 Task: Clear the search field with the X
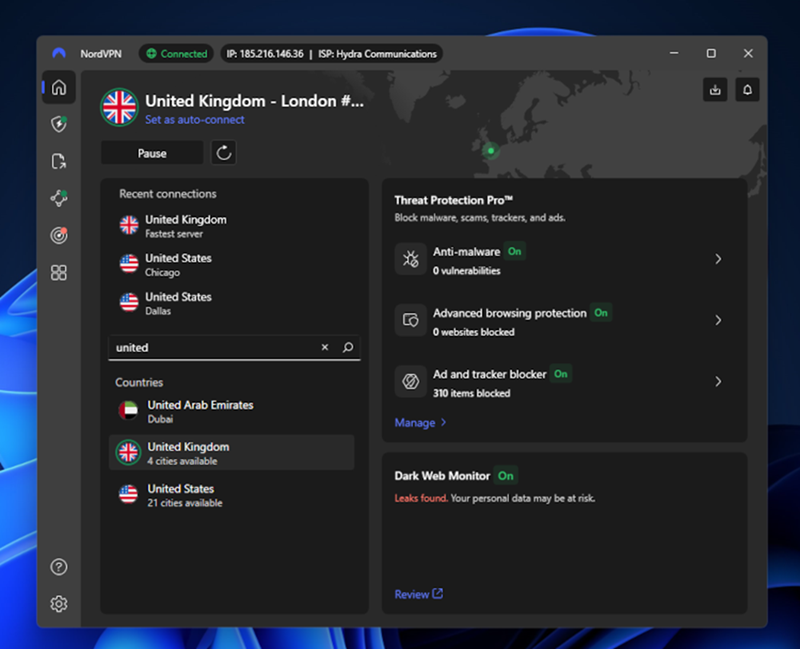tap(324, 348)
